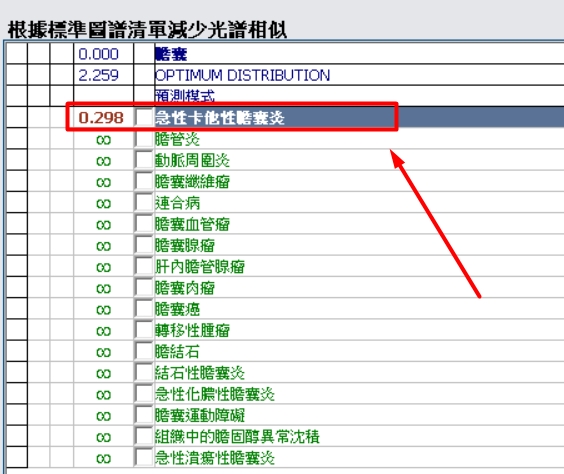The width and height of the screenshot is (564, 474).
Task: Select the 膽囊癌 entry
Action: (177, 309)
